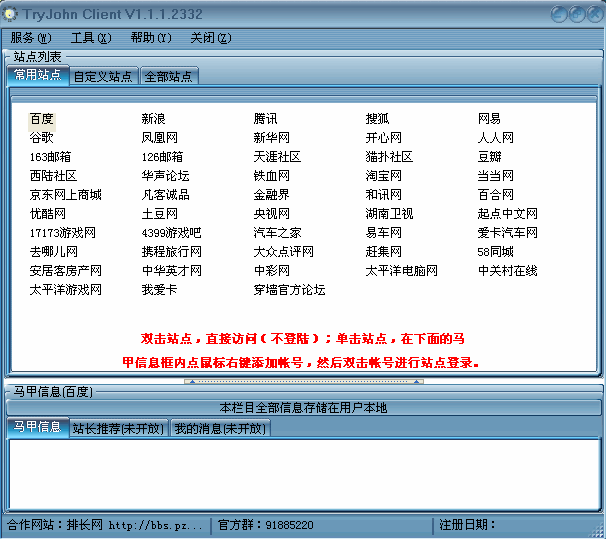
Task: Select the 126邮箱 site
Action: tap(162, 157)
